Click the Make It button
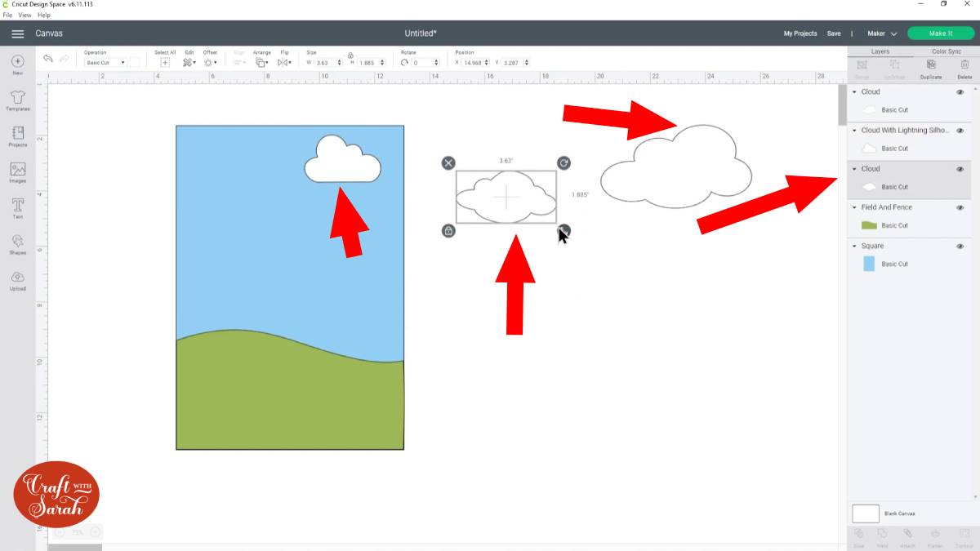The image size is (980, 551). point(940,33)
